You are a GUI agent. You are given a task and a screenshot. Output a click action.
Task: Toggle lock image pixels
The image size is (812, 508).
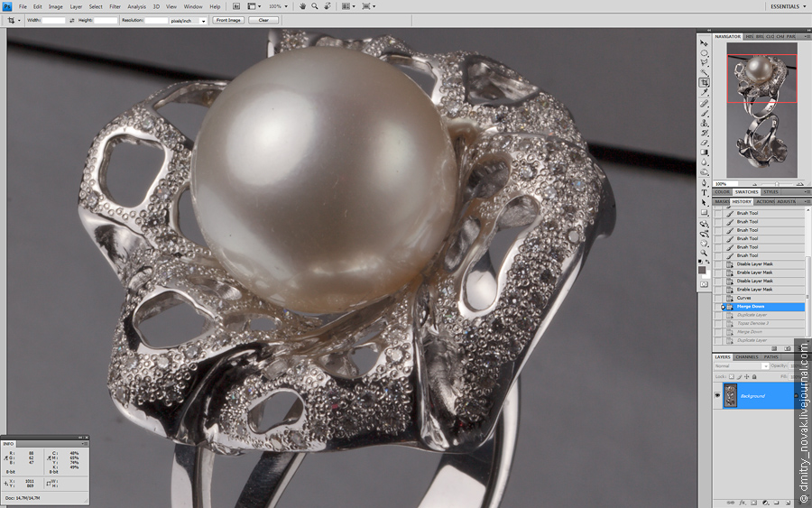(739, 376)
